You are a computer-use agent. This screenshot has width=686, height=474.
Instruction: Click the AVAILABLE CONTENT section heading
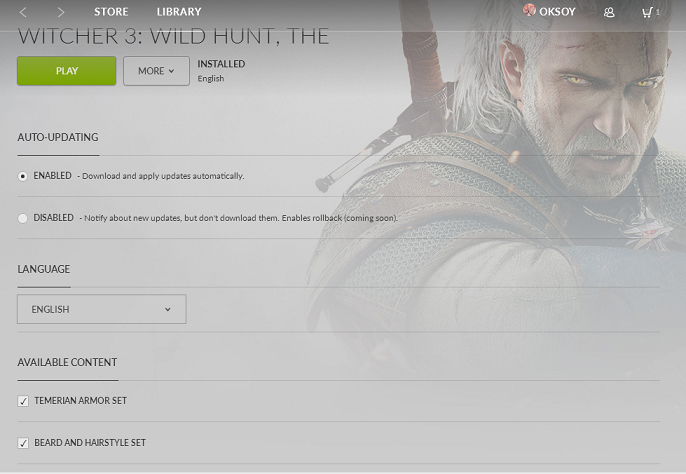(x=67, y=362)
